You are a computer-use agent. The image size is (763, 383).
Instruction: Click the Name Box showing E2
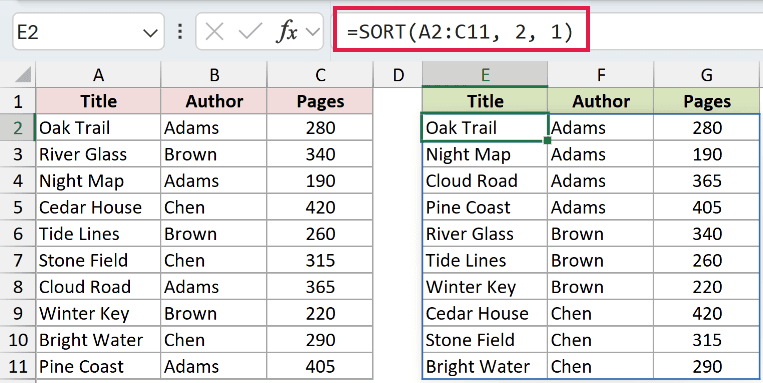88,32
